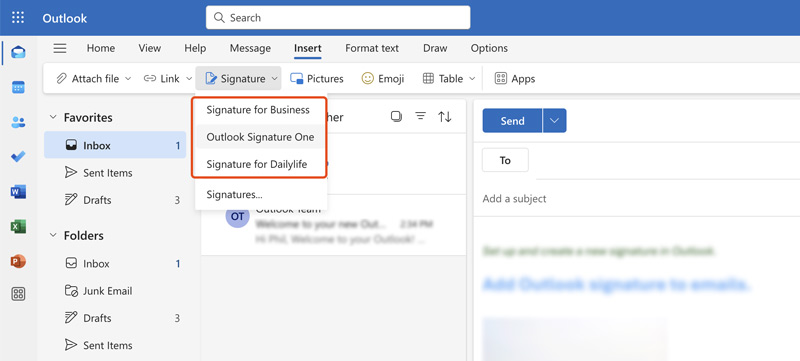800x361 pixels.
Task: Switch to the Home tab
Action: click(101, 48)
